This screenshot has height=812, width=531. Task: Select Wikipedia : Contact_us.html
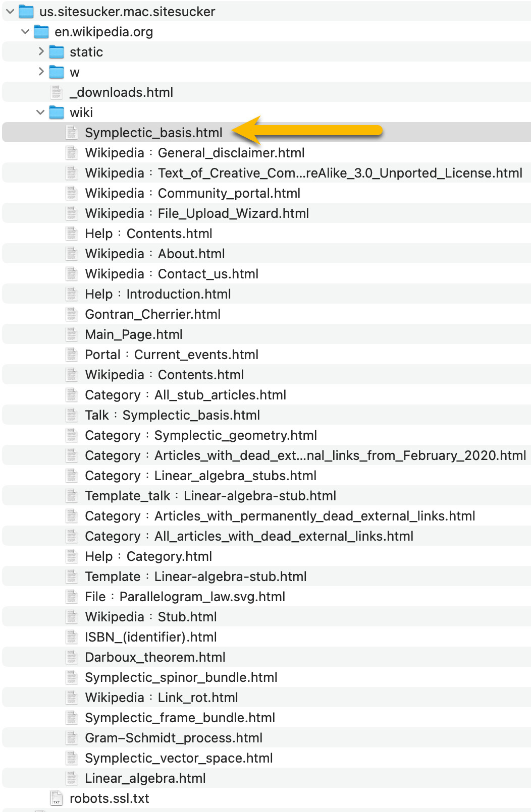pyautogui.click(x=172, y=274)
